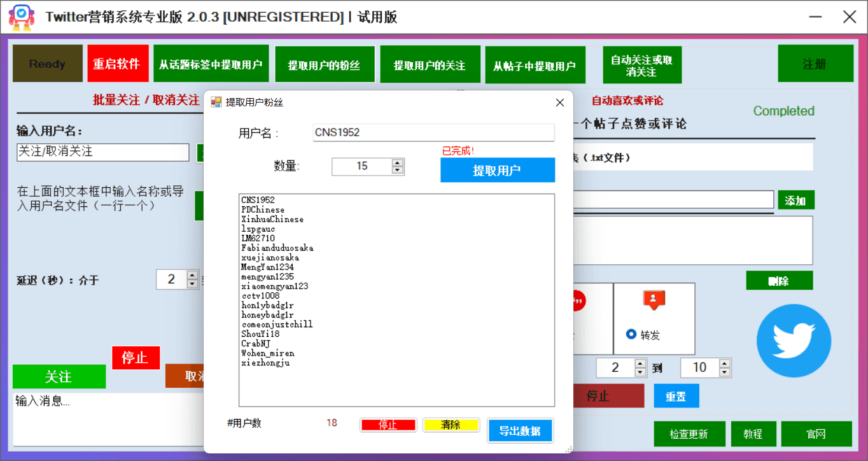Select the 转发 radio button
This screenshot has height=461, width=868.
631,334
